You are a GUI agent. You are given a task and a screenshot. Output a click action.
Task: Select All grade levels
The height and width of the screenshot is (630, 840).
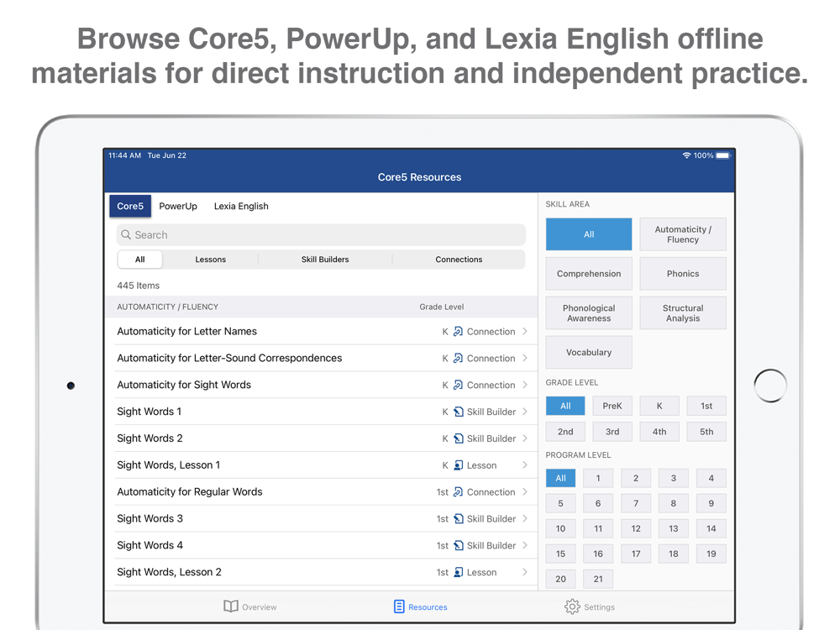[x=565, y=406]
